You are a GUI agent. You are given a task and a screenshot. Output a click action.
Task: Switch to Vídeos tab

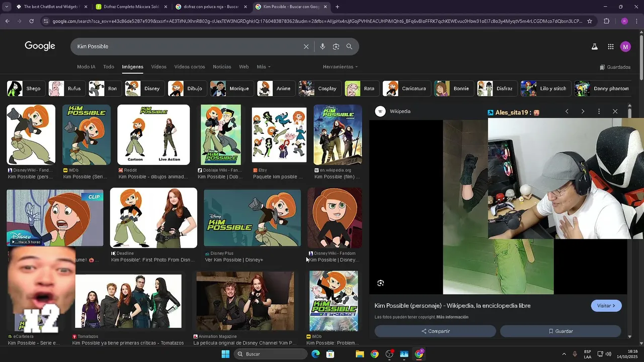[x=158, y=67]
